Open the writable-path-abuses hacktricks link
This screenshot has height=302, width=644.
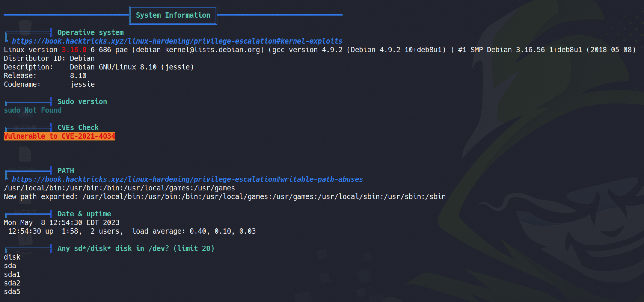[187, 179]
